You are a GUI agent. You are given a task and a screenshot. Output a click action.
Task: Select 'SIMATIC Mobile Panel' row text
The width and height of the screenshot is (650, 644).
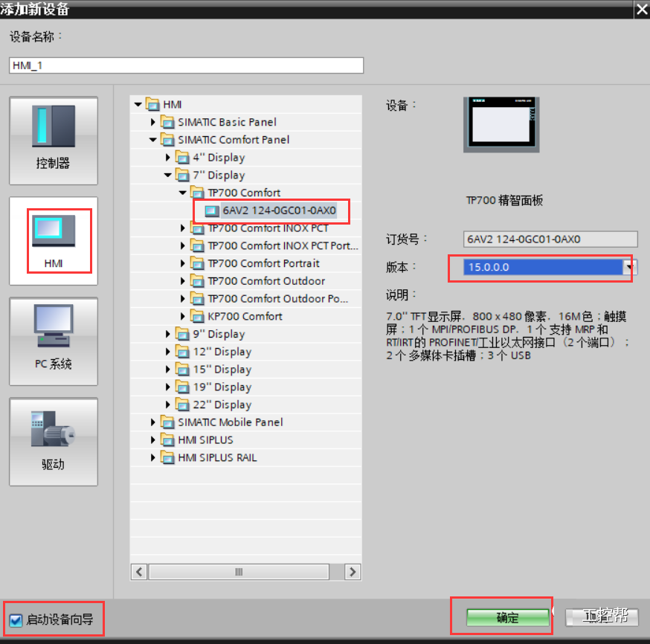click(x=231, y=422)
